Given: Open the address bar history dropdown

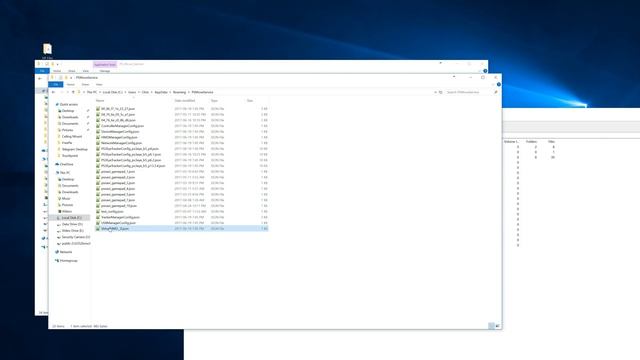Looking at the screenshot, I should (x=435, y=92).
